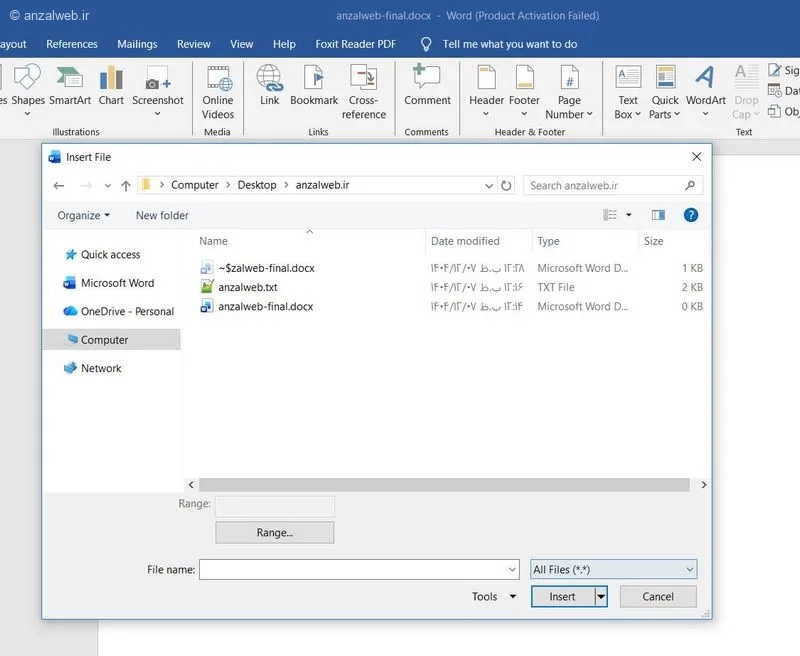Image resolution: width=800 pixels, height=656 pixels.
Task: Open the Shapes gallery in ribbon
Action: pos(28,90)
